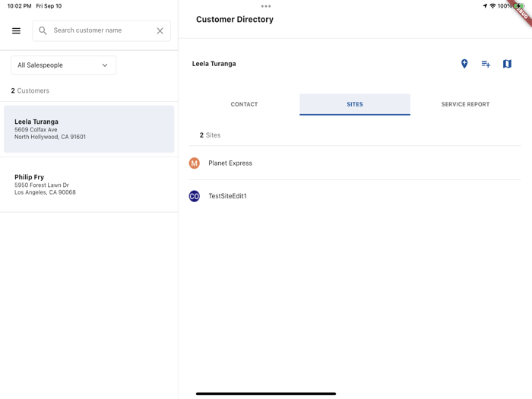Open the TestSiteEdit1 site
Viewport: 532px width, 399px height.
[x=227, y=196]
